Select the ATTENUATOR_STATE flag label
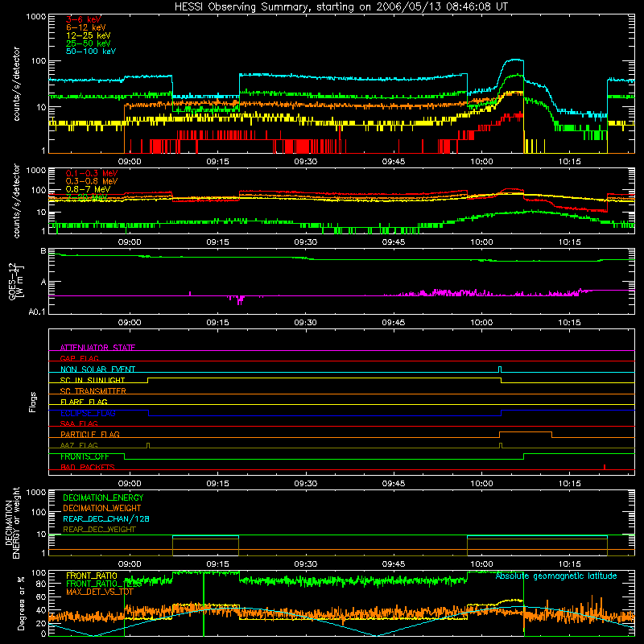This screenshot has width=644, height=644. point(97,348)
